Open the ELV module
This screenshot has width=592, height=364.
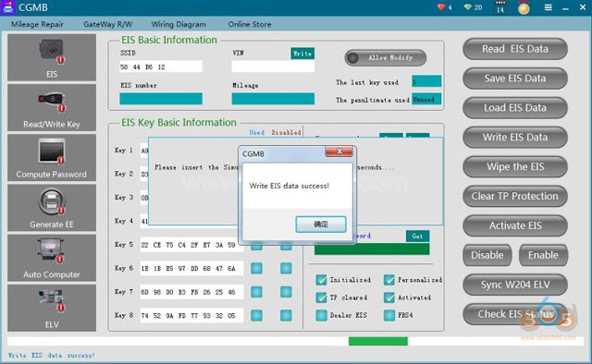[52, 308]
